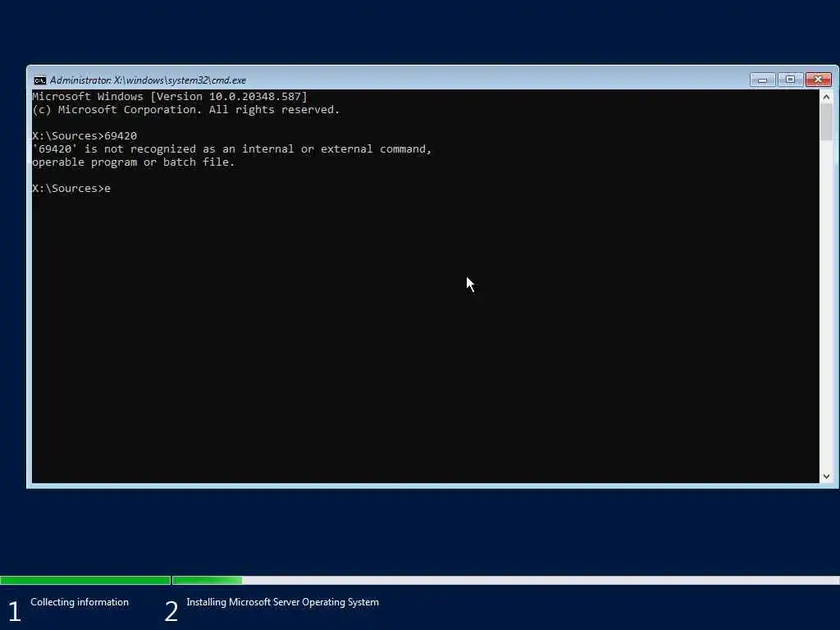Click the 'Collecting information' step label
This screenshot has height=630, width=840.
pyautogui.click(x=80, y=602)
